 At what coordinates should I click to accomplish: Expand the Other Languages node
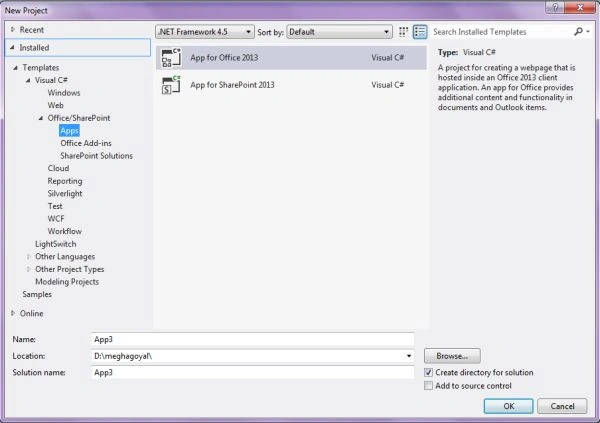coord(28,256)
